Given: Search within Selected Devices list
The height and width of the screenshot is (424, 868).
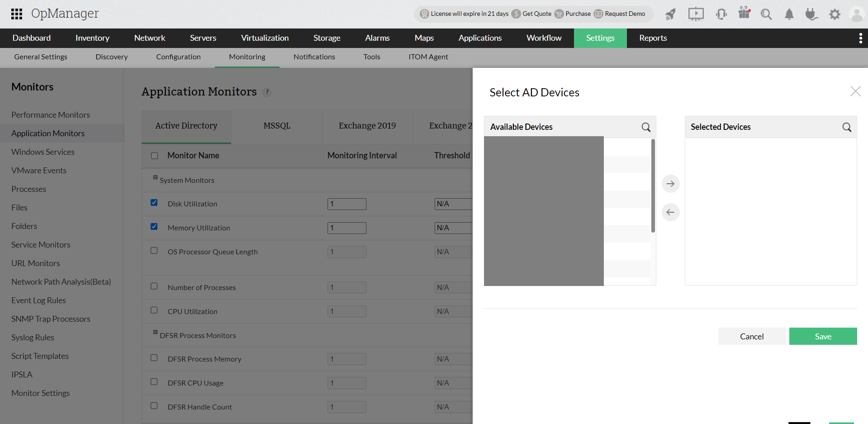Looking at the screenshot, I should [847, 127].
